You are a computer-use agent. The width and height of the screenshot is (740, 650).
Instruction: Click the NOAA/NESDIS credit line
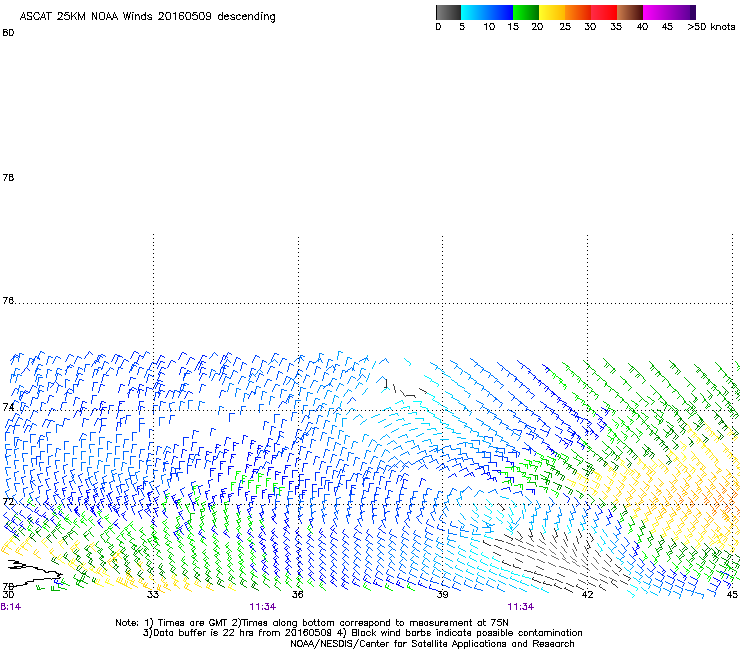432,644
